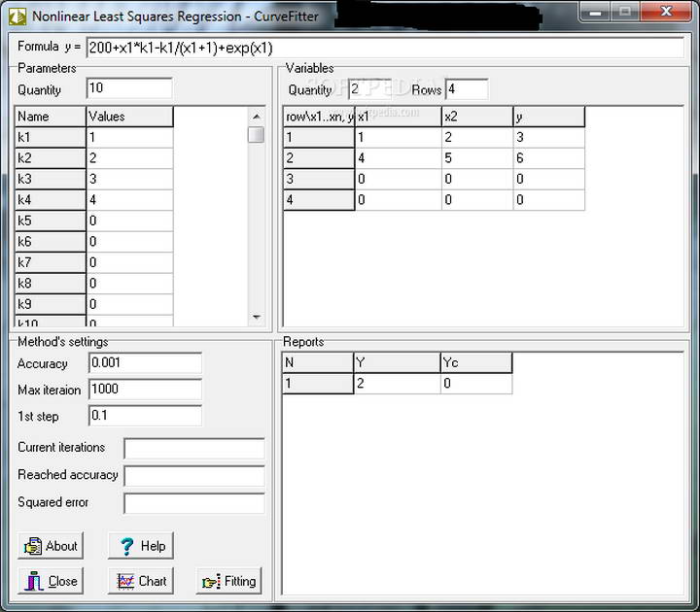
Task: Select the Yc value cell in Reports row 1
Action: [476, 384]
